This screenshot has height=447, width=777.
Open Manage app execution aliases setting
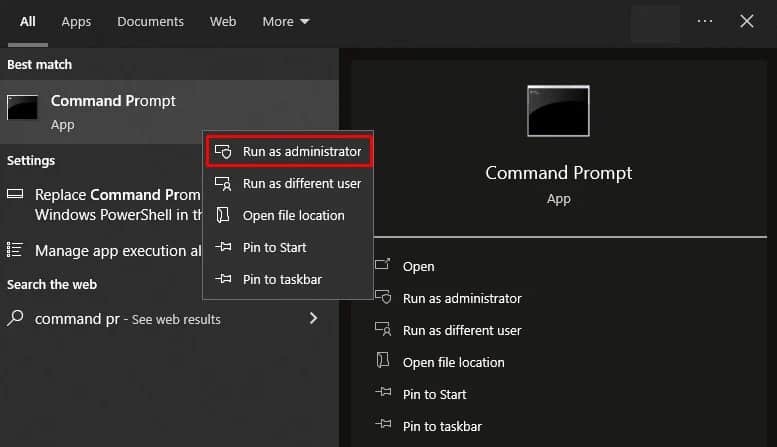102,251
